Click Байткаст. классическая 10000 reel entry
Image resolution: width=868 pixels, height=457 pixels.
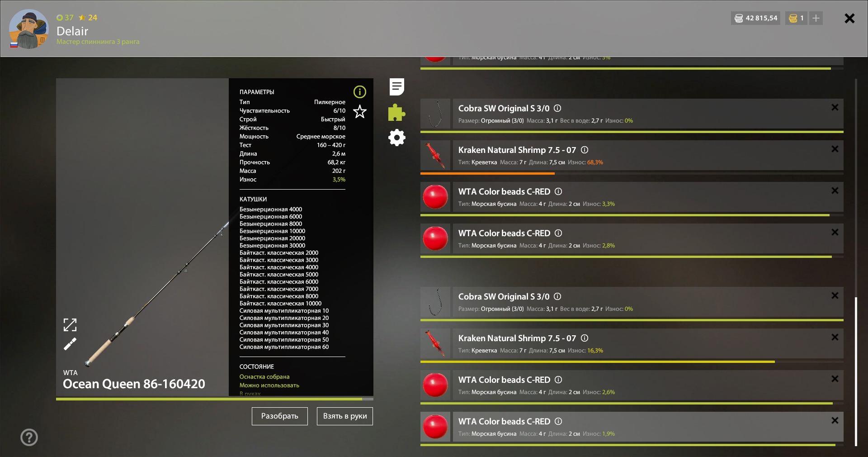tap(280, 304)
